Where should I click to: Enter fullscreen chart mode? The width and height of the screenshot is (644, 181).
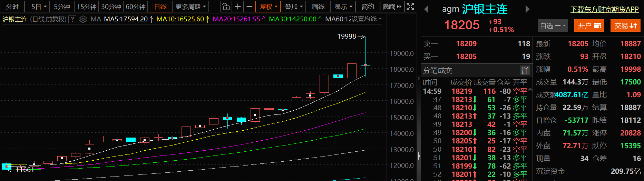410,7
